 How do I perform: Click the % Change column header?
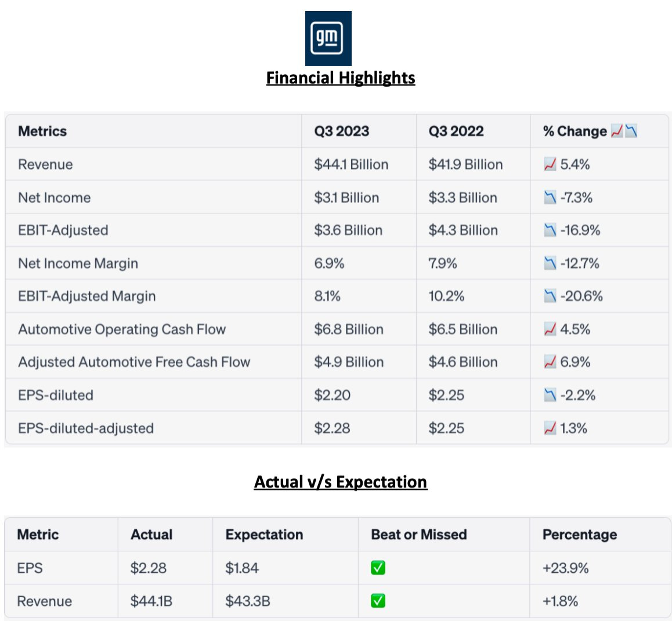[x=575, y=131]
